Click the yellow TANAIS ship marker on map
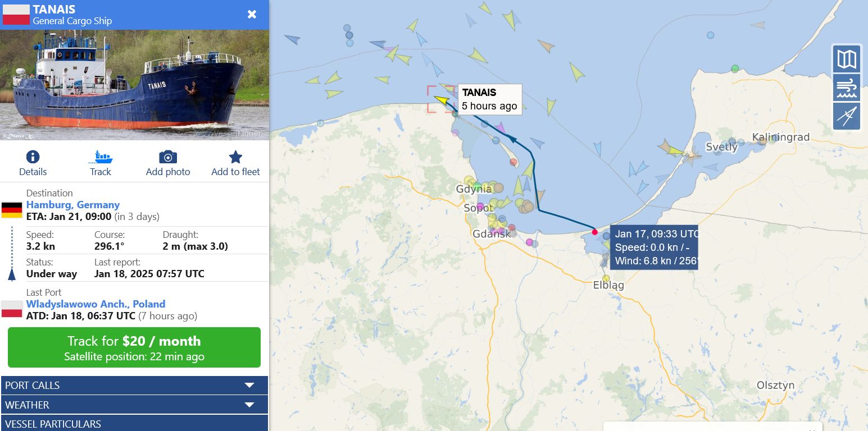The height and width of the screenshot is (431, 868). point(442,100)
